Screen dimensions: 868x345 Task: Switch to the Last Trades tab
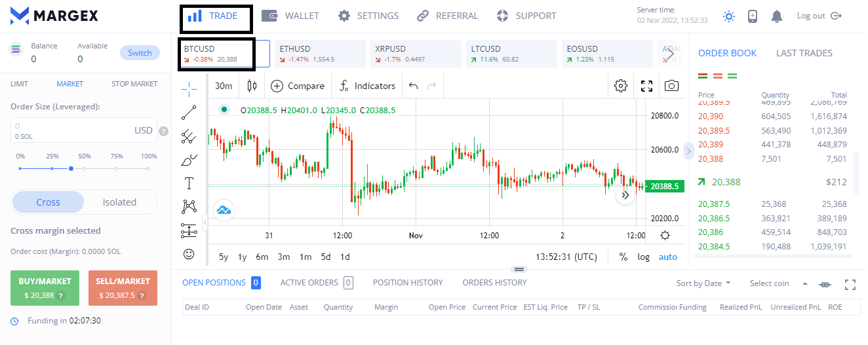[x=804, y=53]
